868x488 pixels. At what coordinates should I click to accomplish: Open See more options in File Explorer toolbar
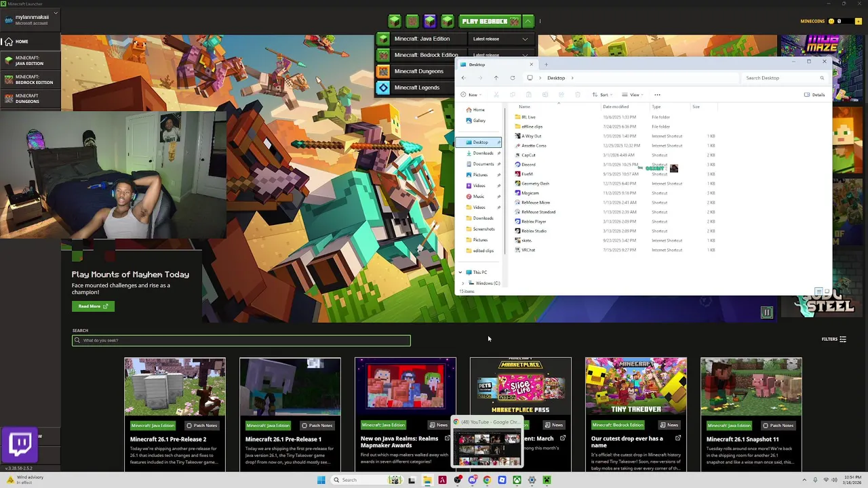657,95
